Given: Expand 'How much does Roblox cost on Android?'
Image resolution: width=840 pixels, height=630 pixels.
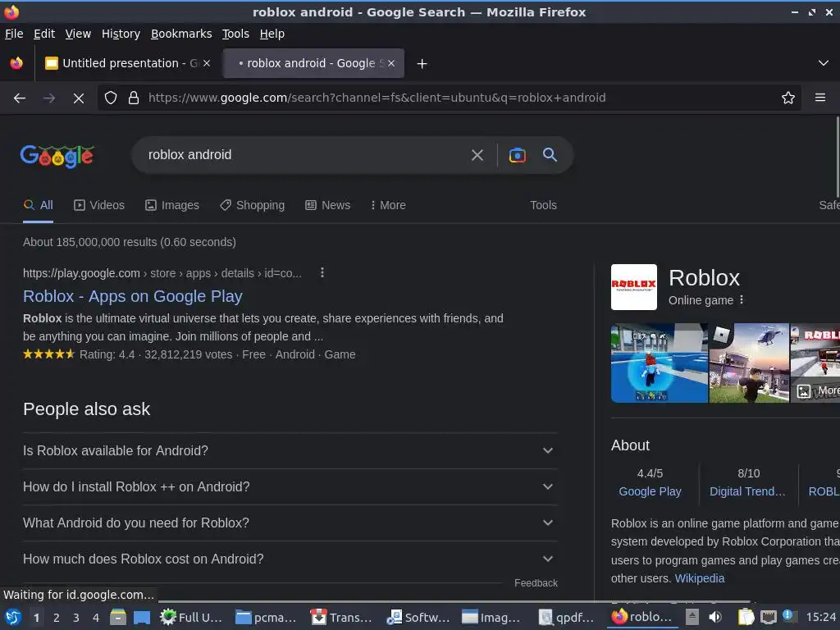Looking at the screenshot, I should coord(290,559).
